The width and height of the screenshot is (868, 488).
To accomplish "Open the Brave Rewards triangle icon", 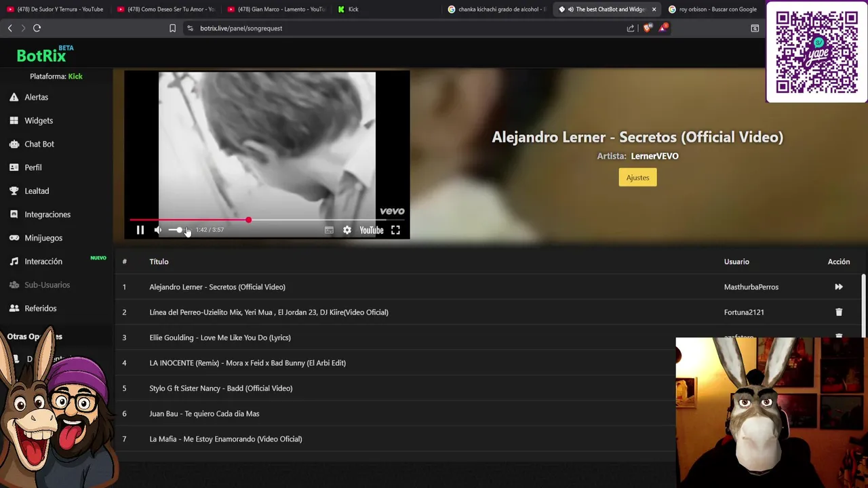I will tap(663, 28).
